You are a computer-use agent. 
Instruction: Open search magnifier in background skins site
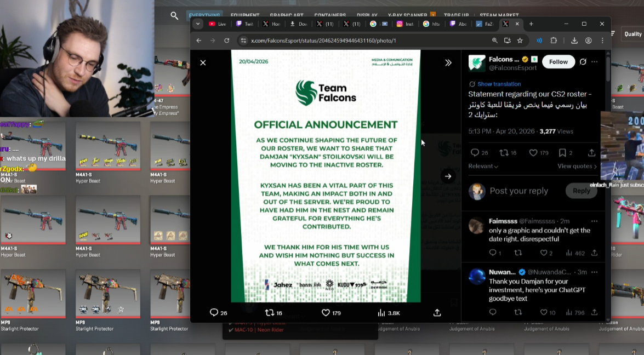click(174, 15)
